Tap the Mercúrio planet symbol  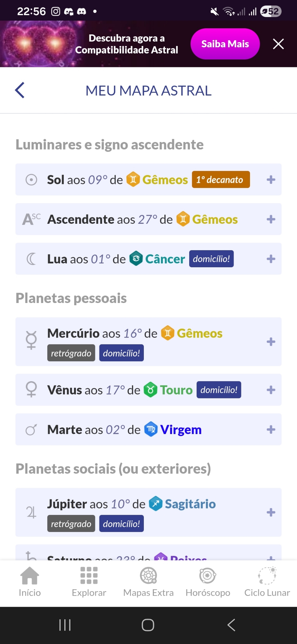pyautogui.click(x=31, y=341)
